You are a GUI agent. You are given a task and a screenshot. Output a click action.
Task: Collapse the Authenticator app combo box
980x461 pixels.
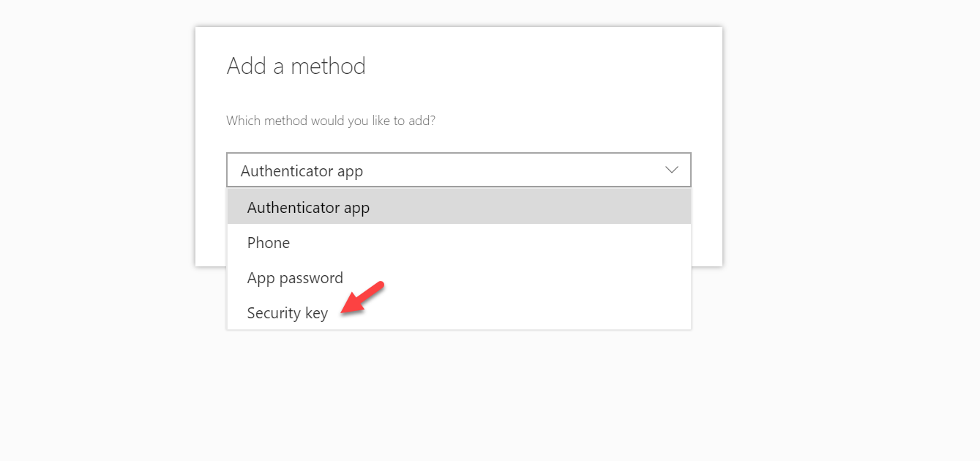(459, 170)
